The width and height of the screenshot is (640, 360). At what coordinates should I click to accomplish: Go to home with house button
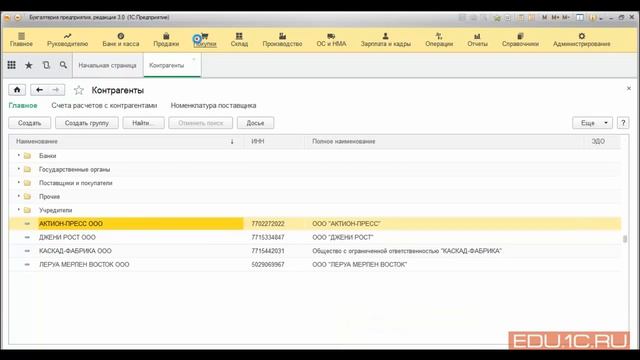point(17,90)
